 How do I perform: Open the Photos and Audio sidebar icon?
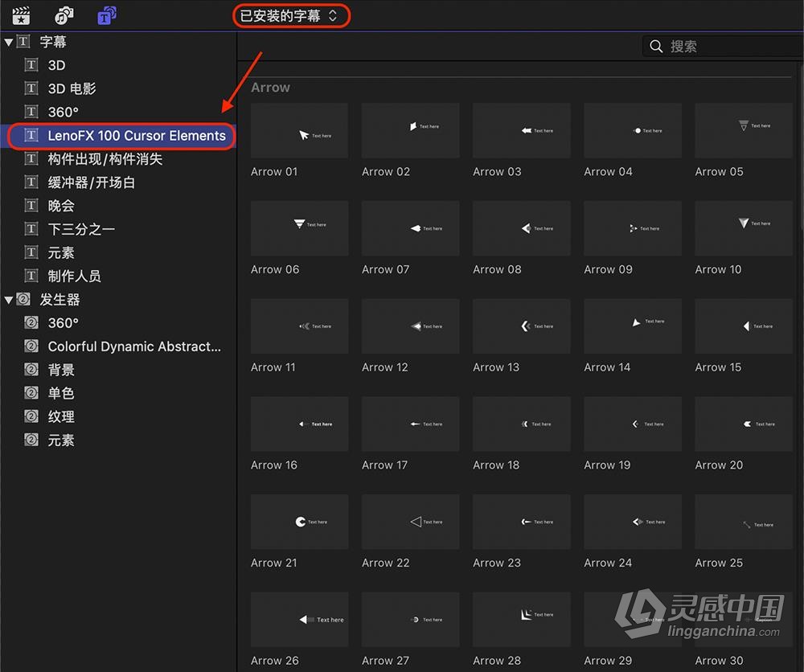64,15
